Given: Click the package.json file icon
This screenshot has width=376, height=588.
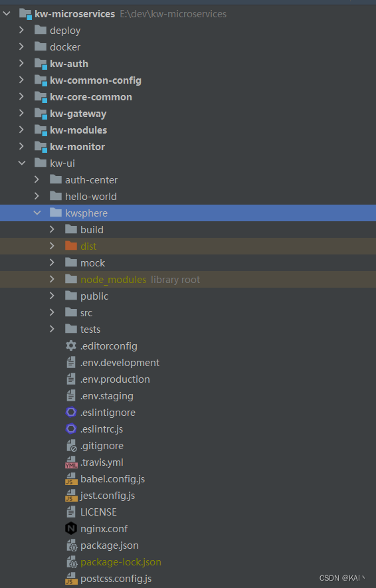Looking at the screenshot, I should click(71, 545).
